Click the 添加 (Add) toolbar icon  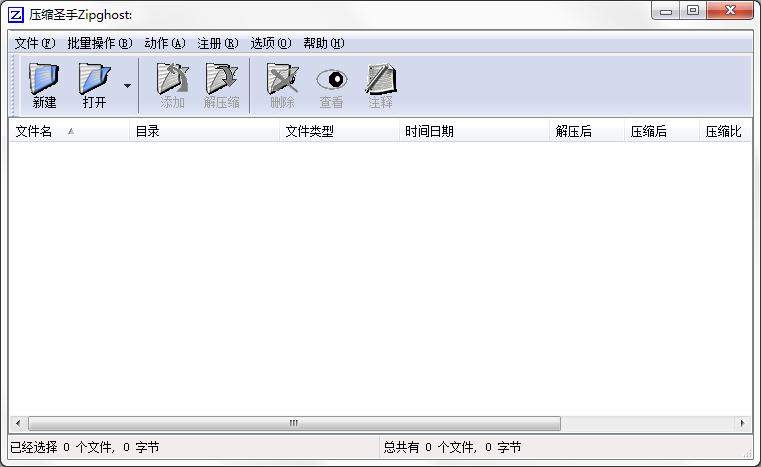(172, 78)
